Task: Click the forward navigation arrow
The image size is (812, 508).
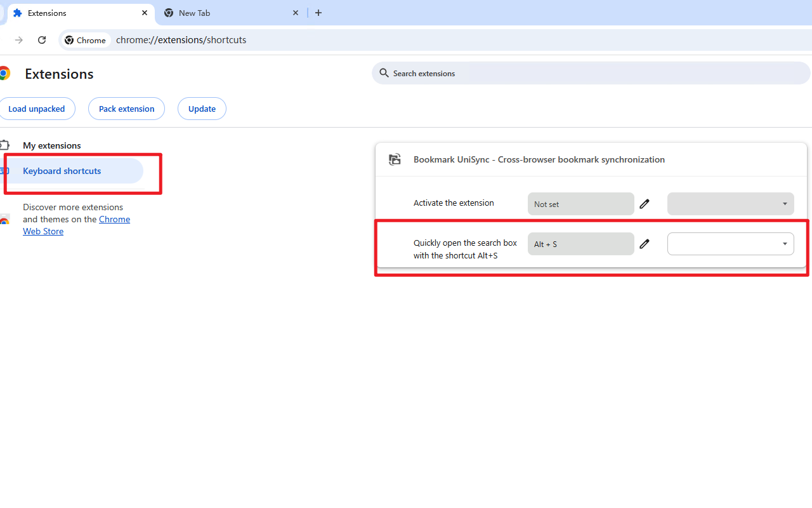Action: pos(18,39)
